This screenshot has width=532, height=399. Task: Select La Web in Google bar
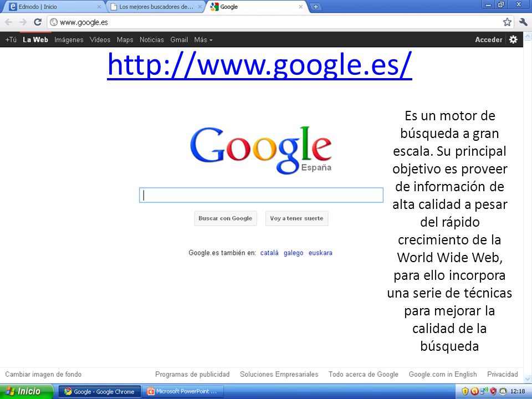35,40
